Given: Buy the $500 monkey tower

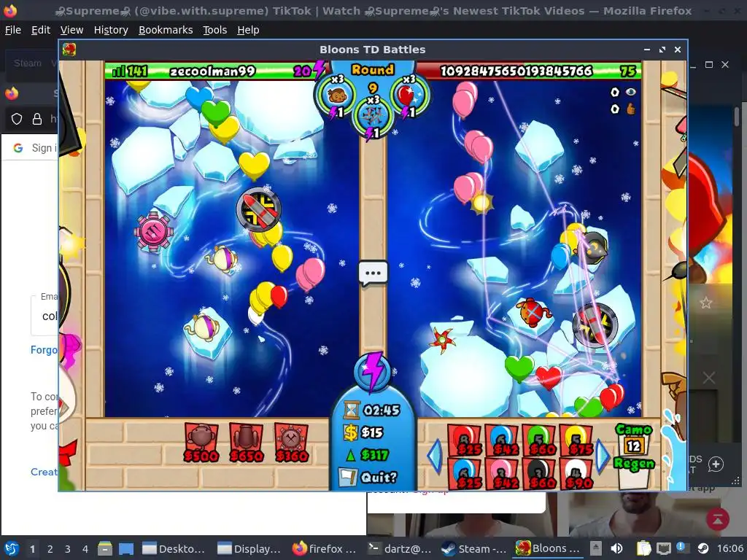Looking at the screenshot, I should pos(201,443).
